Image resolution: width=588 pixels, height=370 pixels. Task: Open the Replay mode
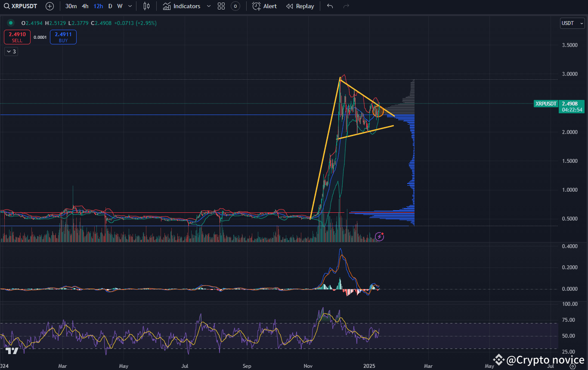(300, 6)
